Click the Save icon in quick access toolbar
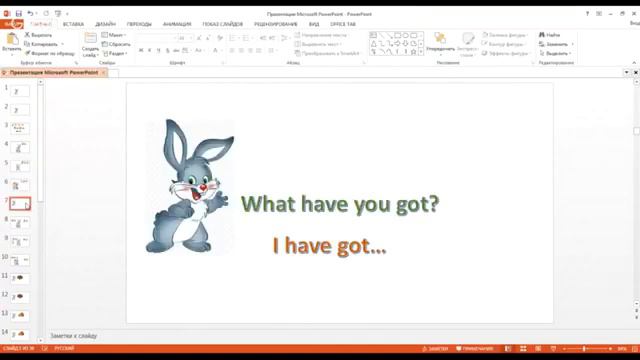640x360 pixels. (18, 14)
